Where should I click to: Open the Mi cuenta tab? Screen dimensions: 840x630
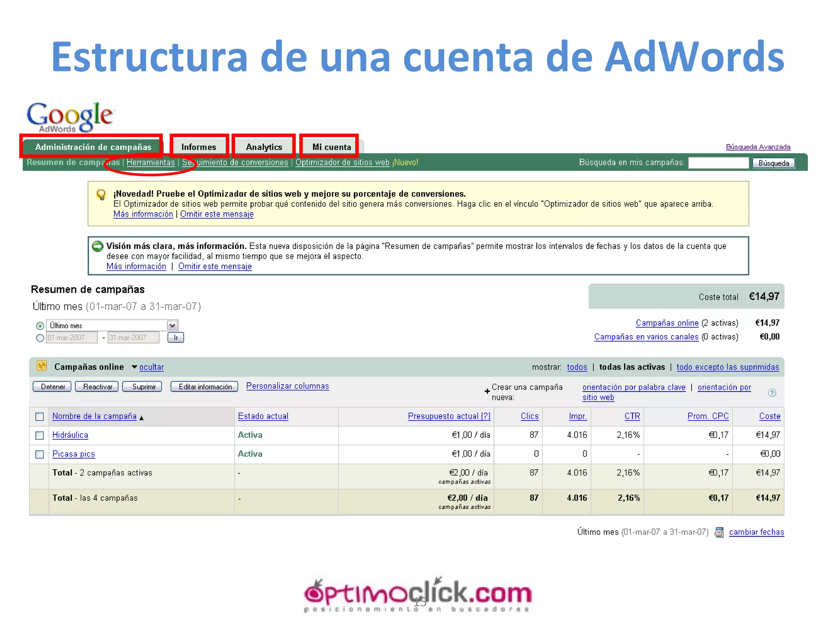[x=332, y=147]
